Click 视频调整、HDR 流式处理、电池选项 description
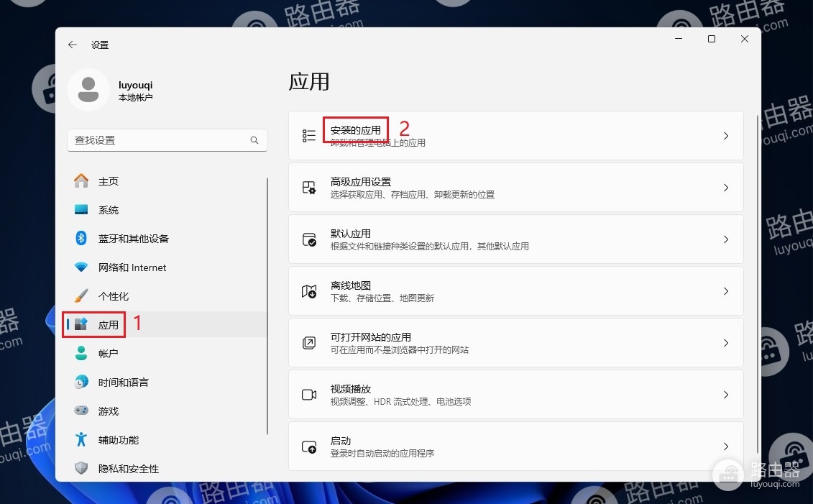The image size is (813, 504). coord(401,402)
